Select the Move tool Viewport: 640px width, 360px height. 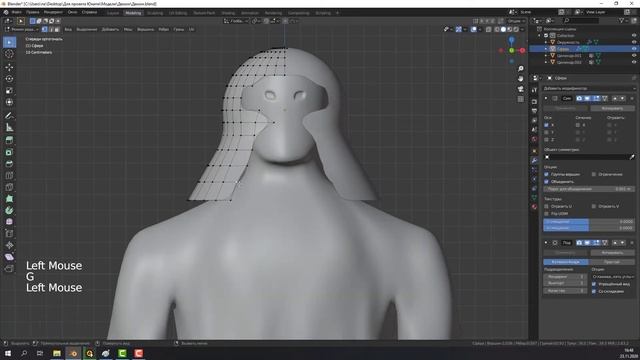pyautogui.click(x=9, y=67)
